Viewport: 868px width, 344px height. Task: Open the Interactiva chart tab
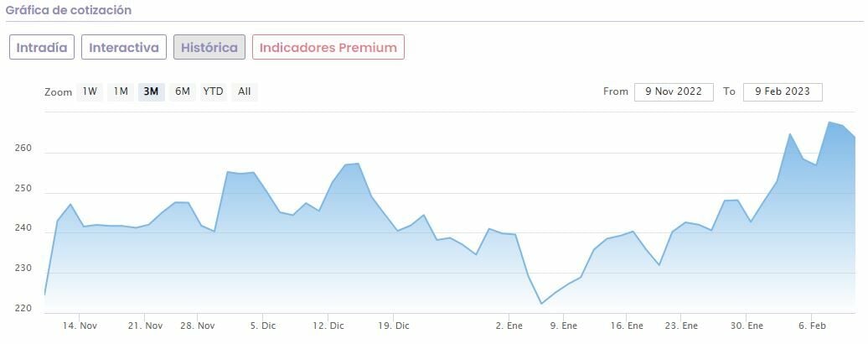[124, 47]
